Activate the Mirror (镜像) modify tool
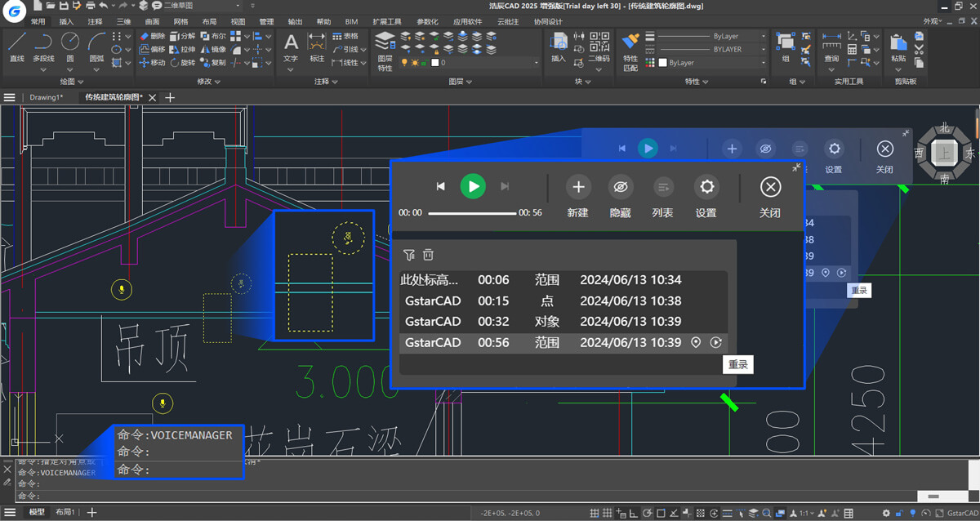This screenshot has width=980, height=521. 216,51
